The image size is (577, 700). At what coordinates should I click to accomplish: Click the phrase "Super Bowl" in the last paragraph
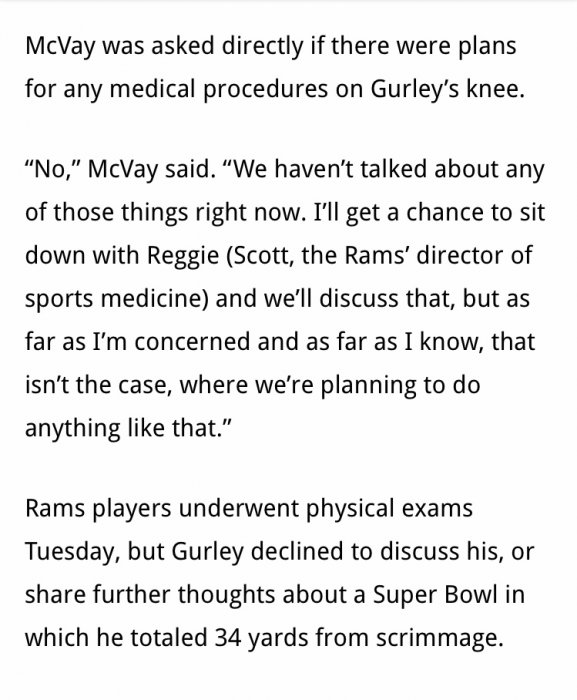click(x=435, y=595)
